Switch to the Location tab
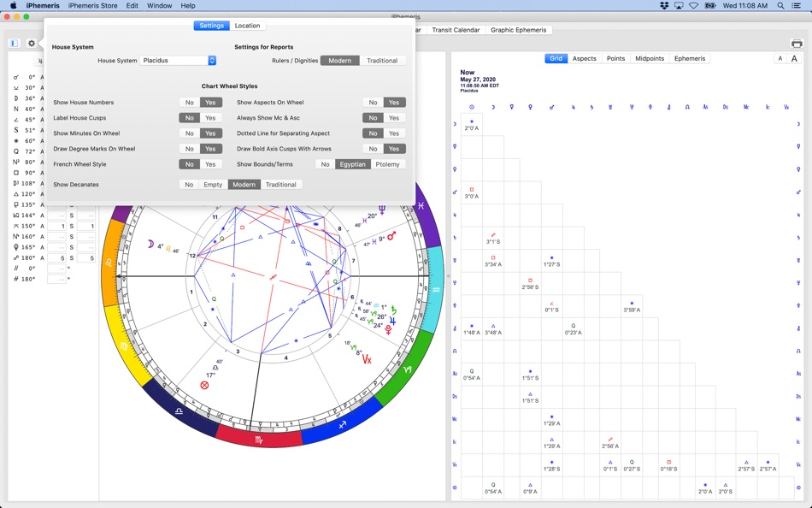 point(247,25)
